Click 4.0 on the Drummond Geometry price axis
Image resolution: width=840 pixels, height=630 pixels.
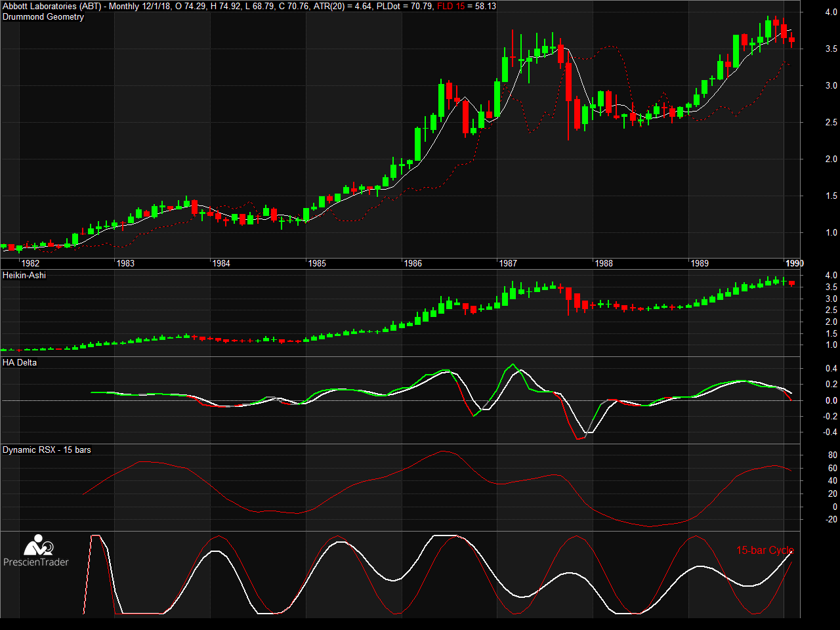(x=831, y=12)
